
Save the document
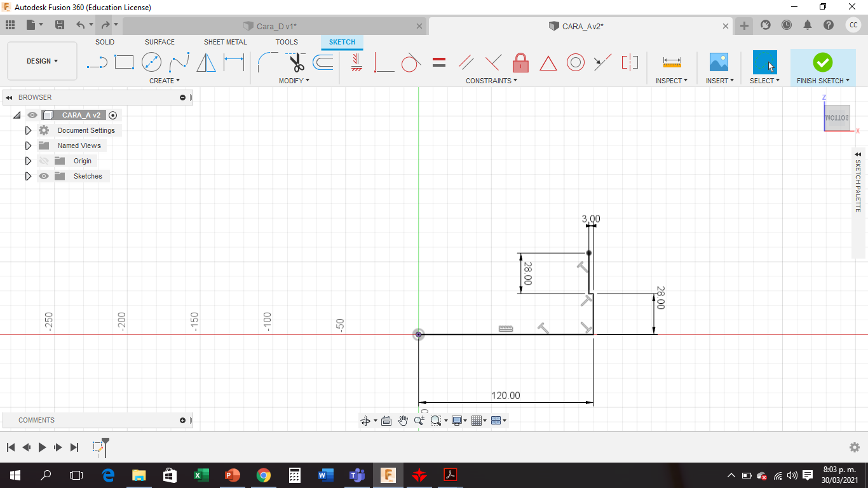(x=60, y=25)
